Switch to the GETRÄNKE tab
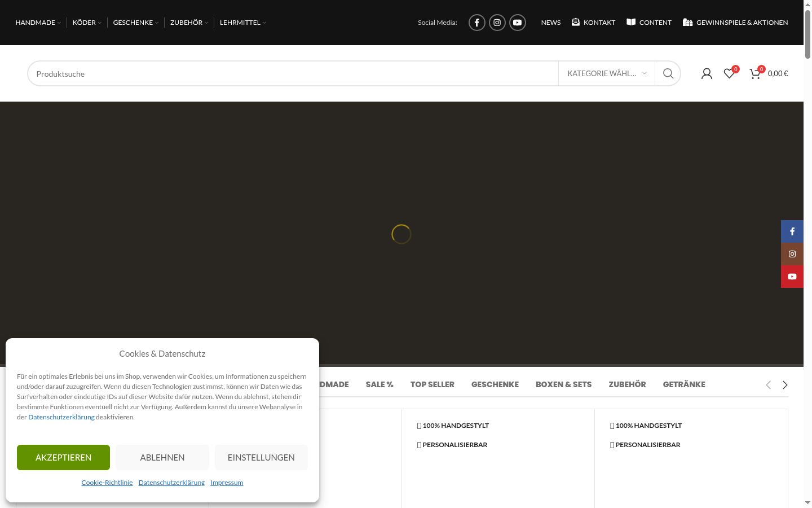 (x=684, y=384)
